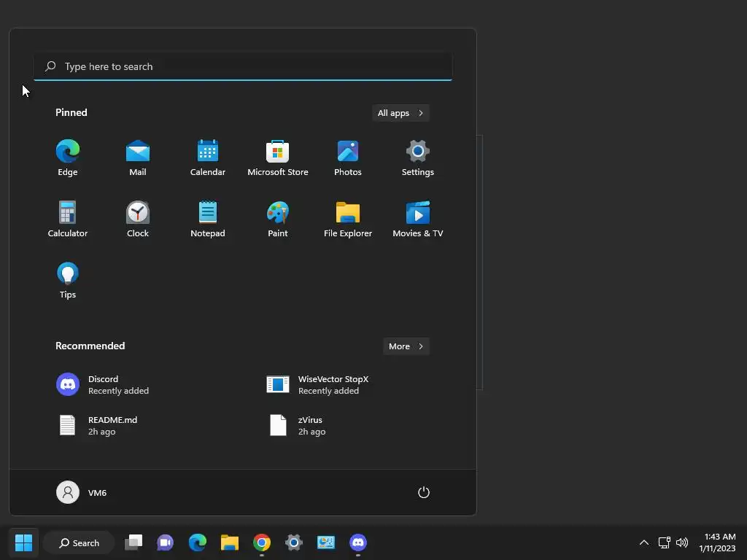Open the volume tray icon
The height and width of the screenshot is (560, 747).
point(682,542)
